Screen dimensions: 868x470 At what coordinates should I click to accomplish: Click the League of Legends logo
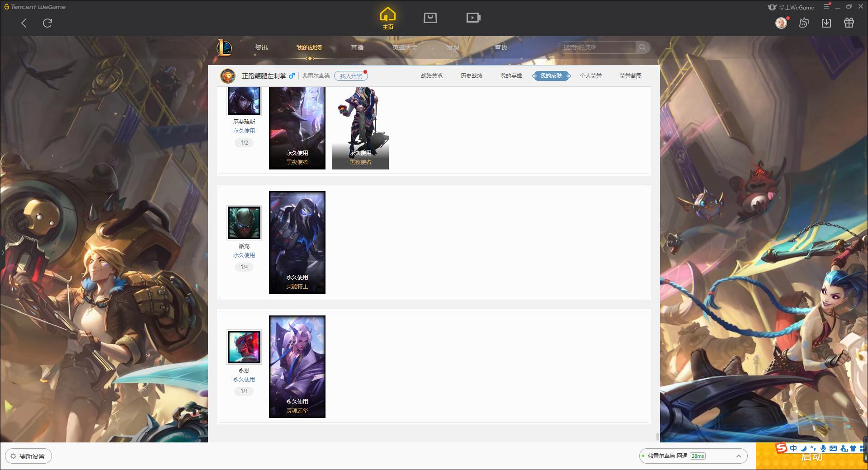(224, 47)
